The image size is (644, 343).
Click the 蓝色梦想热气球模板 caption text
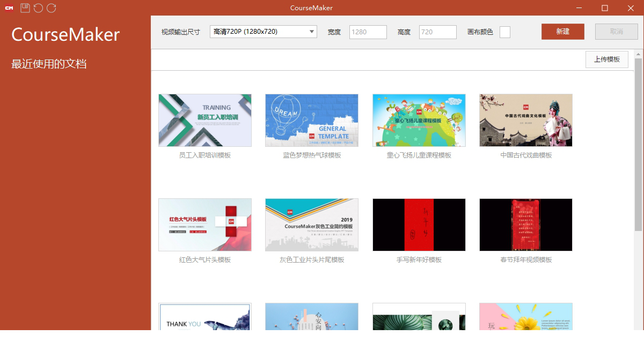pyautogui.click(x=312, y=155)
